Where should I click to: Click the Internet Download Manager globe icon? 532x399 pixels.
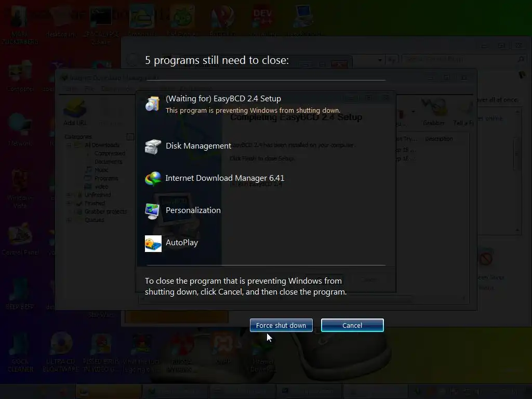pos(153,179)
